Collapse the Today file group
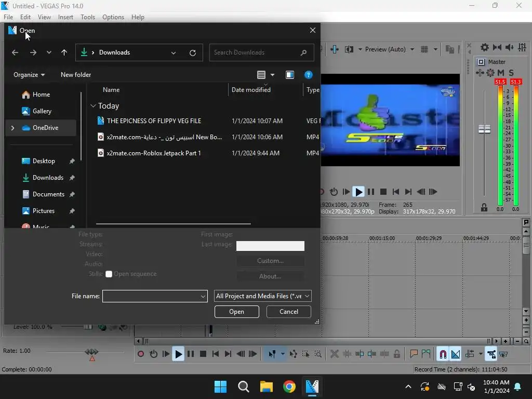The height and width of the screenshot is (399, 532). (93, 106)
